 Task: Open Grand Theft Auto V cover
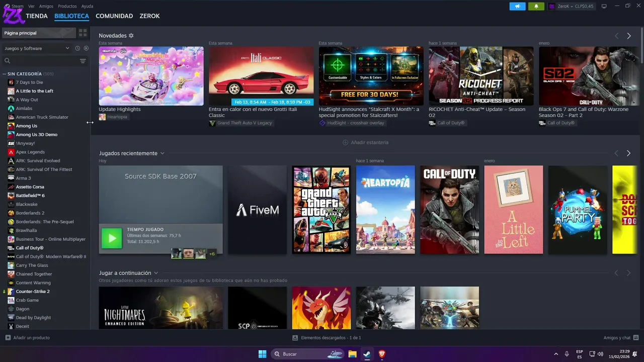coord(321,210)
